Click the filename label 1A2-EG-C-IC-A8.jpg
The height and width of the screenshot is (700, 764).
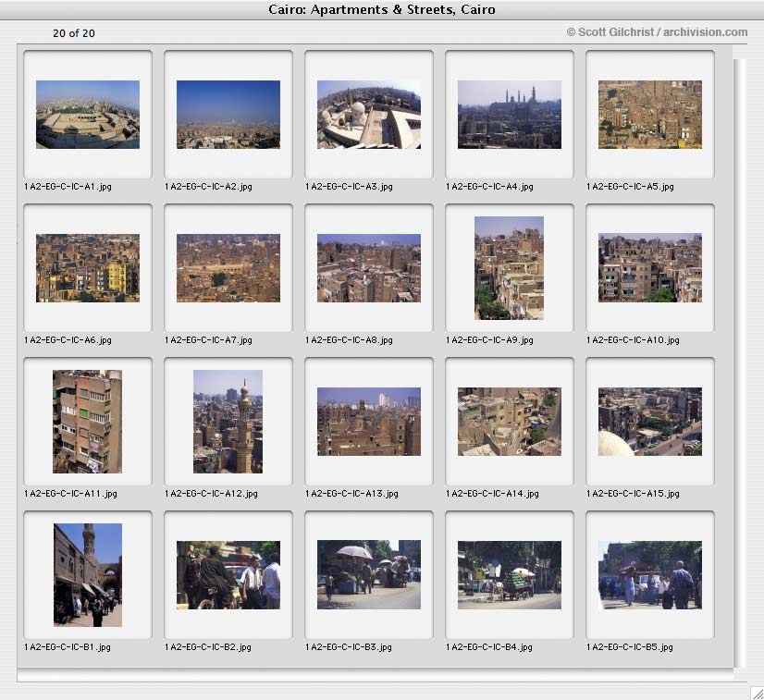pos(349,340)
